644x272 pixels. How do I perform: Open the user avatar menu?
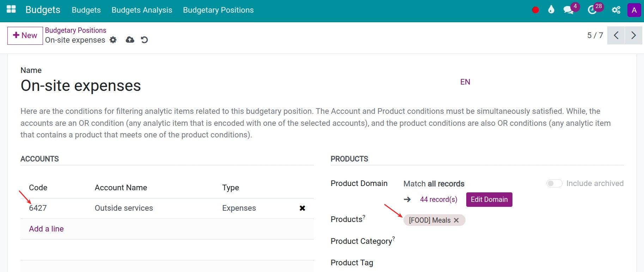(x=634, y=10)
